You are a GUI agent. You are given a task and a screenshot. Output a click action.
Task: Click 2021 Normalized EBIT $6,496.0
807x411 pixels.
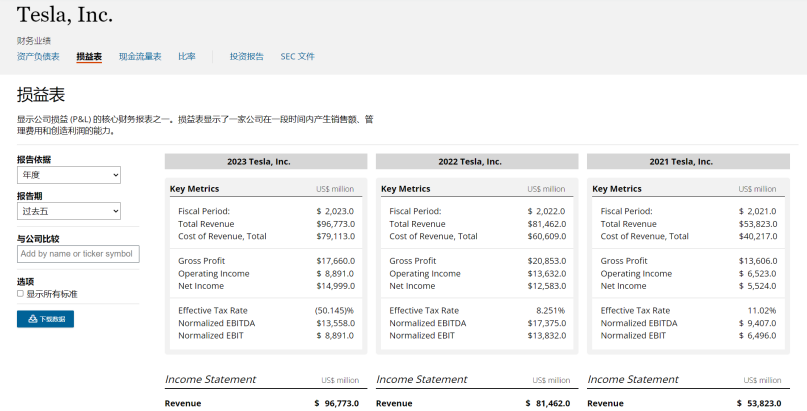[x=758, y=335]
